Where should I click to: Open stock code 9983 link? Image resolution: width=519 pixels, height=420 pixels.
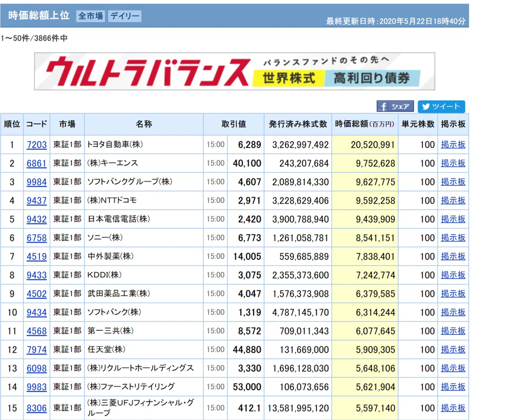[x=37, y=387]
